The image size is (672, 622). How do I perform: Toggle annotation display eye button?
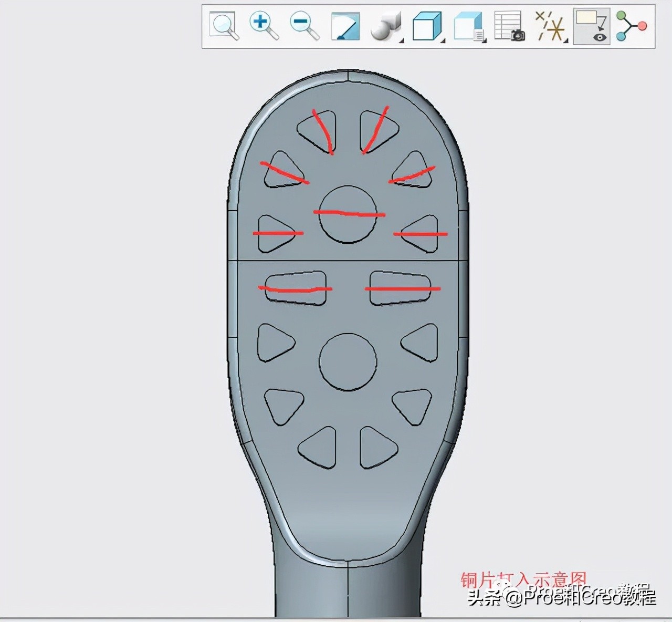(x=591, y=26)
